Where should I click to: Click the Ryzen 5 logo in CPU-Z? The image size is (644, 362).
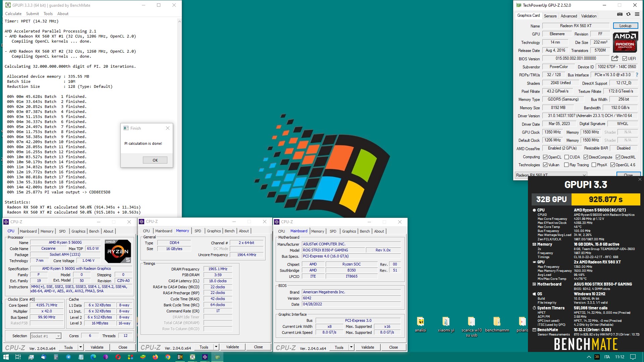(x=118, y=251)
